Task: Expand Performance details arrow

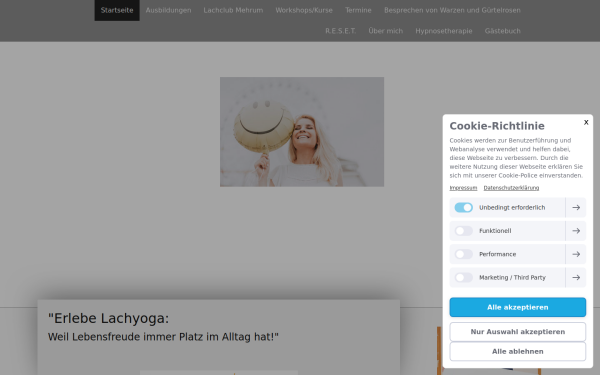Action: point(576,254)
